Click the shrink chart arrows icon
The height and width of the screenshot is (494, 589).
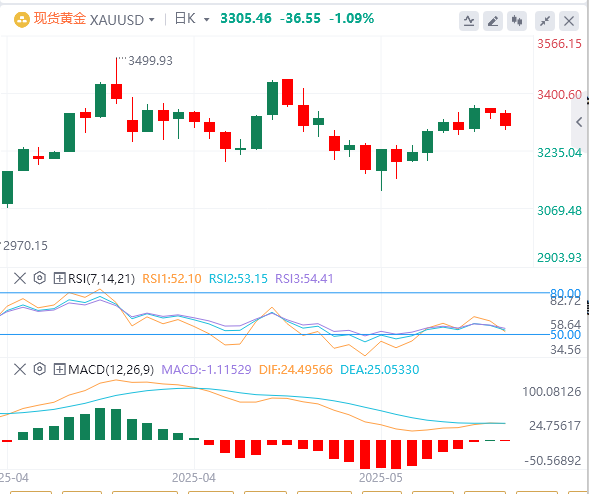pos(545,21)
